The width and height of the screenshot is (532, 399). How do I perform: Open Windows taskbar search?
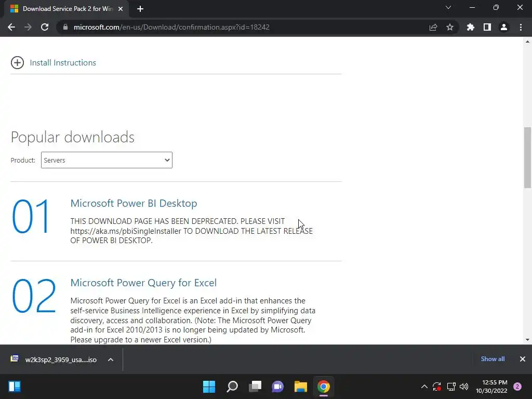(232, 387)
